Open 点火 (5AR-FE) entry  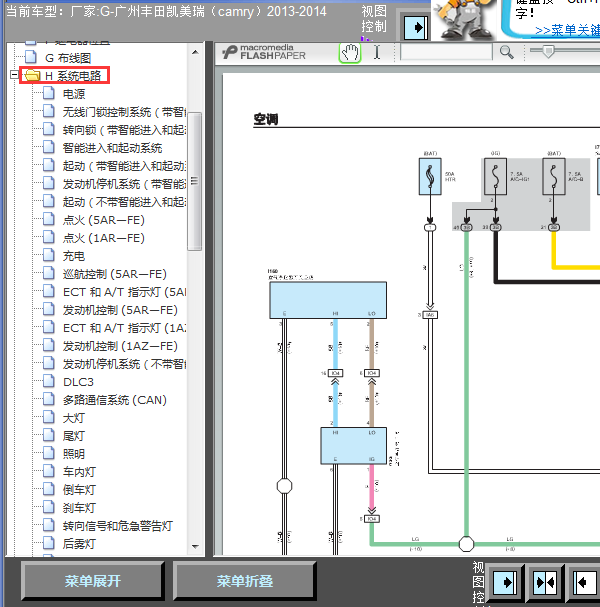[x=104, y=220]
